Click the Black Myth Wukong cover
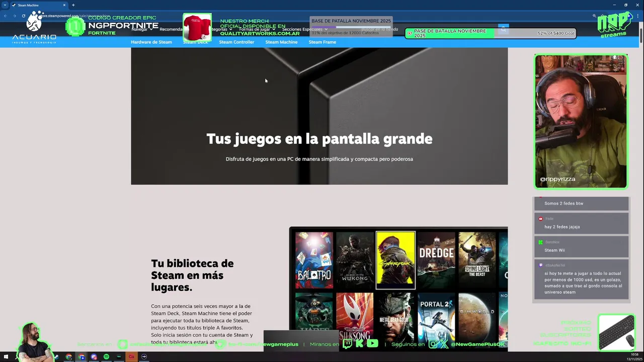This screenshot has height=362, width=644. [355, 260]
